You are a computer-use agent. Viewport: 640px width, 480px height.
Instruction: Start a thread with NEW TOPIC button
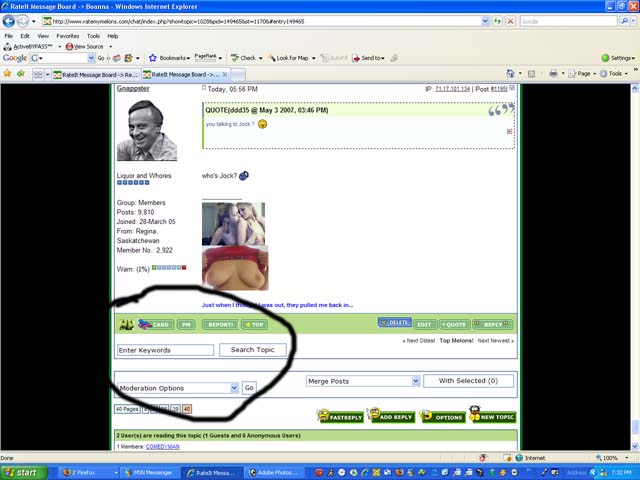[x=492, y=416]
